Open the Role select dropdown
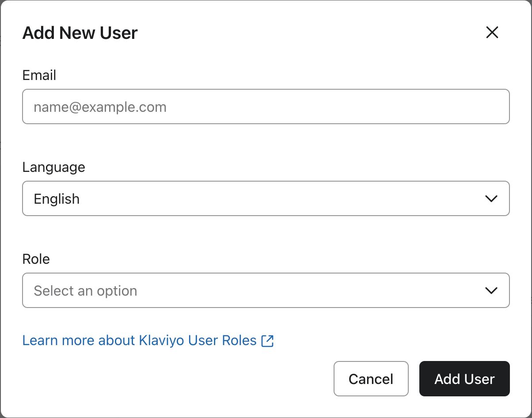Image resolution: width=532 pixels, height=418 pixels. pos(266,291)
